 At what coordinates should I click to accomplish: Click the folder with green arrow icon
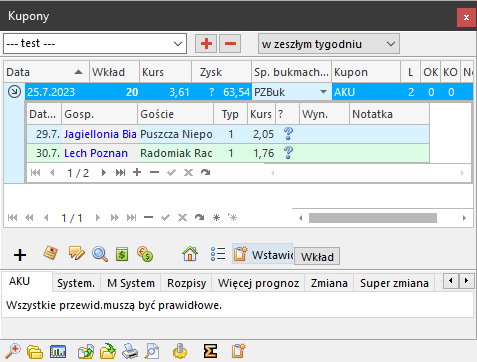pyautogui.click(x=108, y=351)
